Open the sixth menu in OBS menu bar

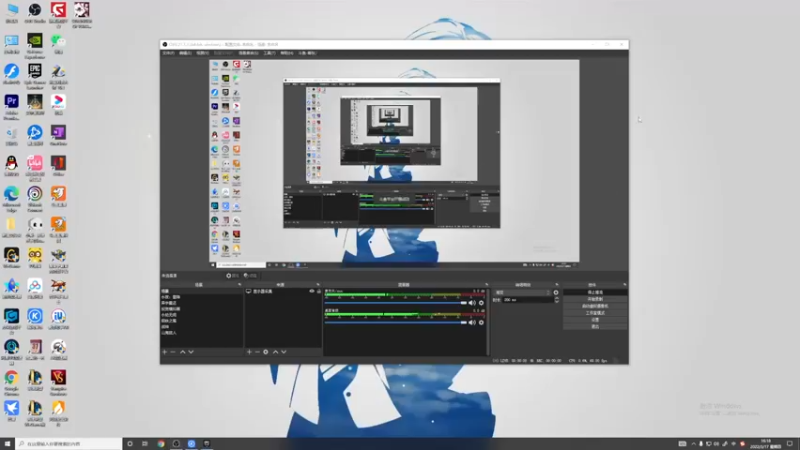click(x=269, y=53)
